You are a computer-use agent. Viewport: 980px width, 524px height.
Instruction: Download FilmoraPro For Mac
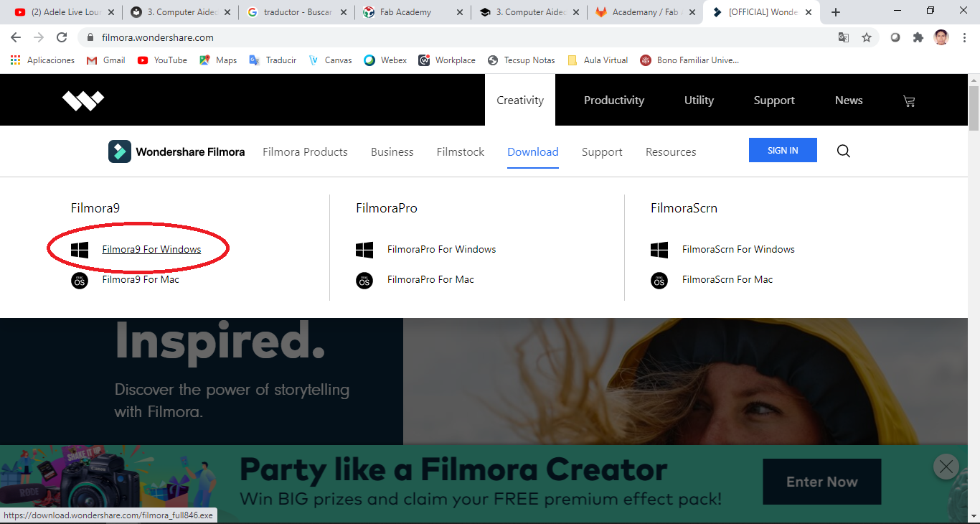pyautogui.click(x=430, y=280)
